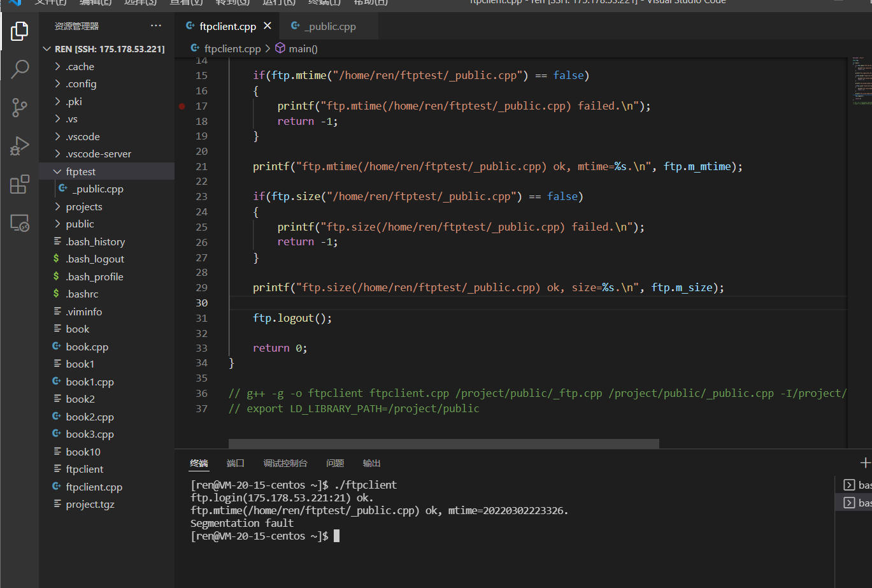Click the editor horizontal scrollbar

(x=443, y=443)
